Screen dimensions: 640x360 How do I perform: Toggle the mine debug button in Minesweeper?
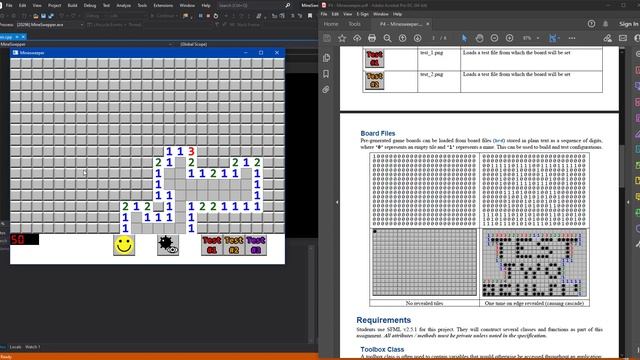tap(168, 245)
